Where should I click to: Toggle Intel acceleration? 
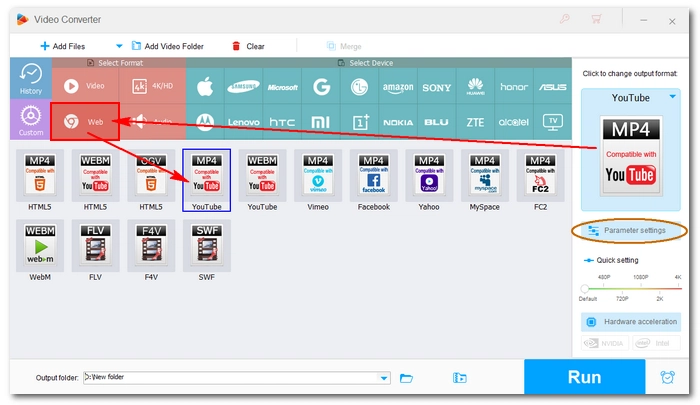(x=656, y=343)
